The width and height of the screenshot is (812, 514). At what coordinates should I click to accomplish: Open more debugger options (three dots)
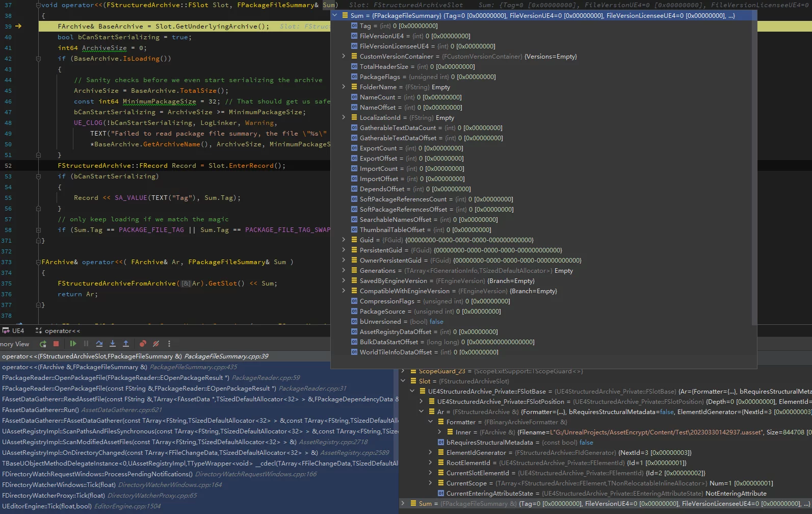click(x=169, y=344)
